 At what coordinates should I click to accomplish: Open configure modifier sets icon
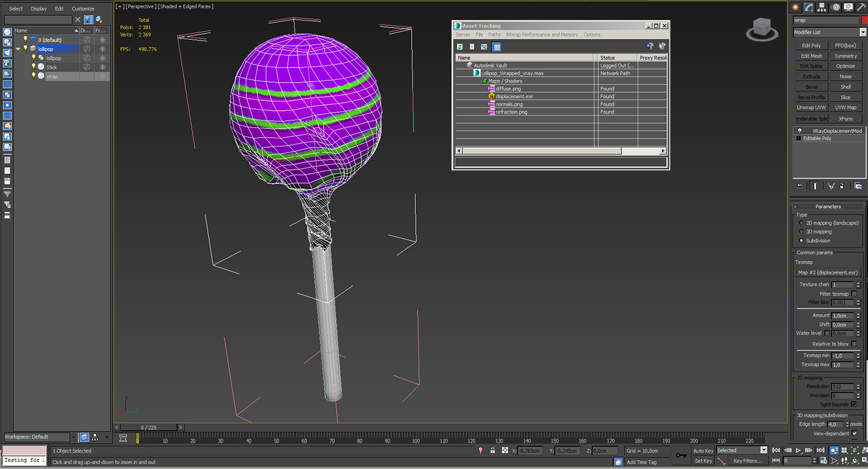pyautogui.click(x=858, y=186)
